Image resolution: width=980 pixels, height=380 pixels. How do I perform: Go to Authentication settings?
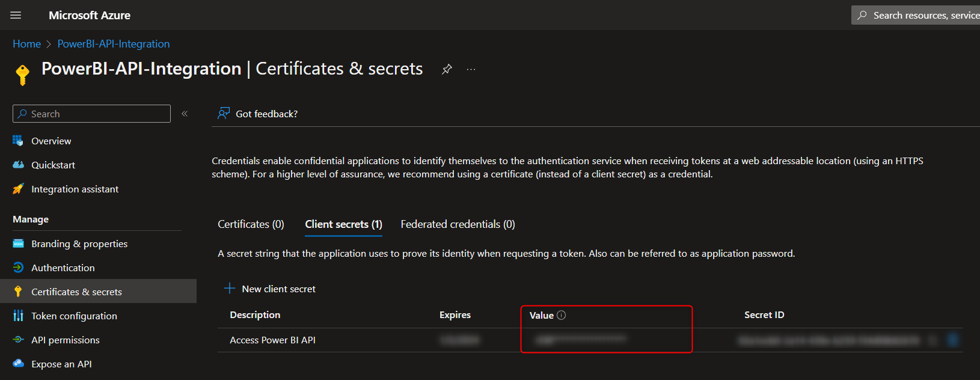pos(63,268)
